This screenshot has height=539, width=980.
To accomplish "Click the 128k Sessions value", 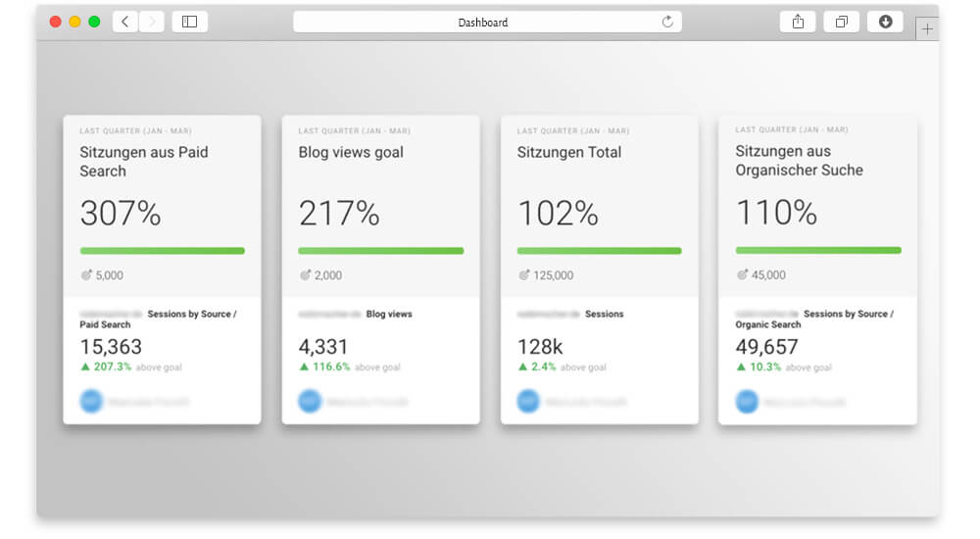I will pyautogui.click(x=539, y=347).
